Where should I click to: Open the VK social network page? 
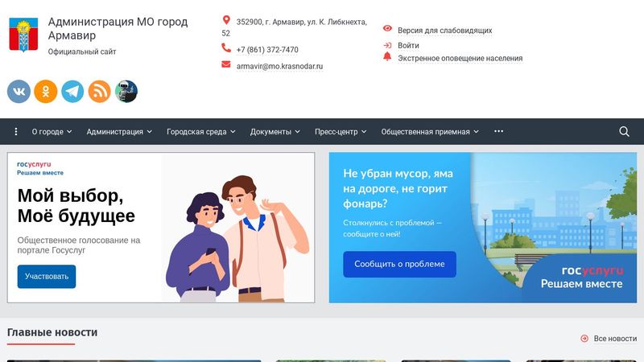(x=19, y=92)
